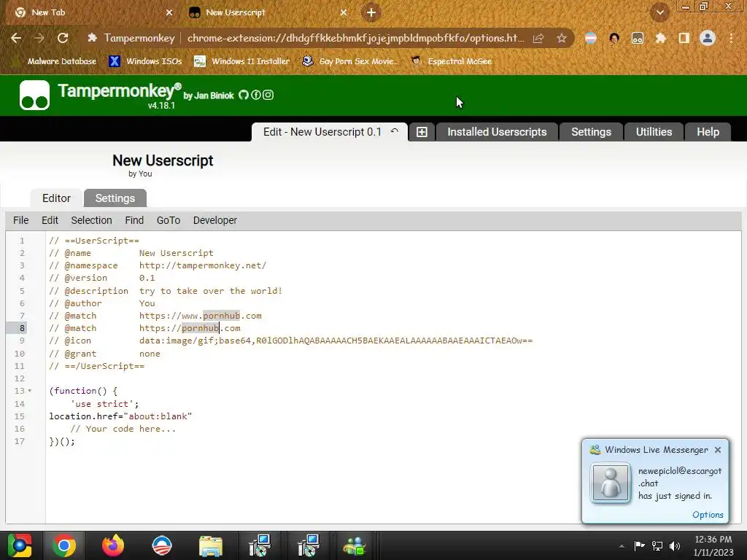The image size is (747, 560).
Task: Open the File menu of the editor
Action: tap(21, 220)
